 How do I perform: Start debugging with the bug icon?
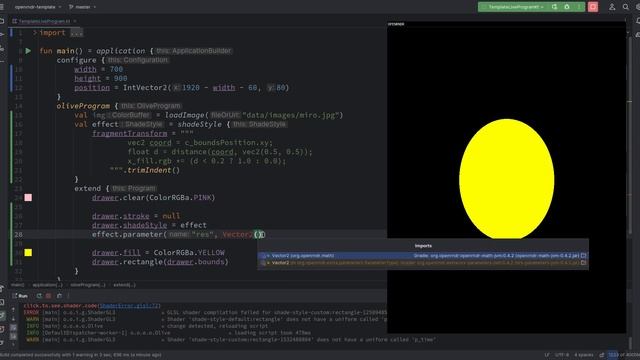pos(567,7)
